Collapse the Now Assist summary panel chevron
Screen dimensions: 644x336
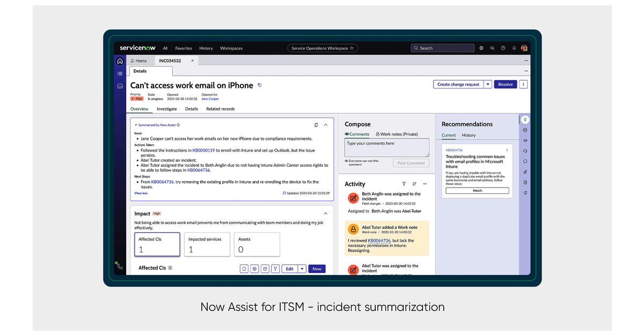point(326,125)
